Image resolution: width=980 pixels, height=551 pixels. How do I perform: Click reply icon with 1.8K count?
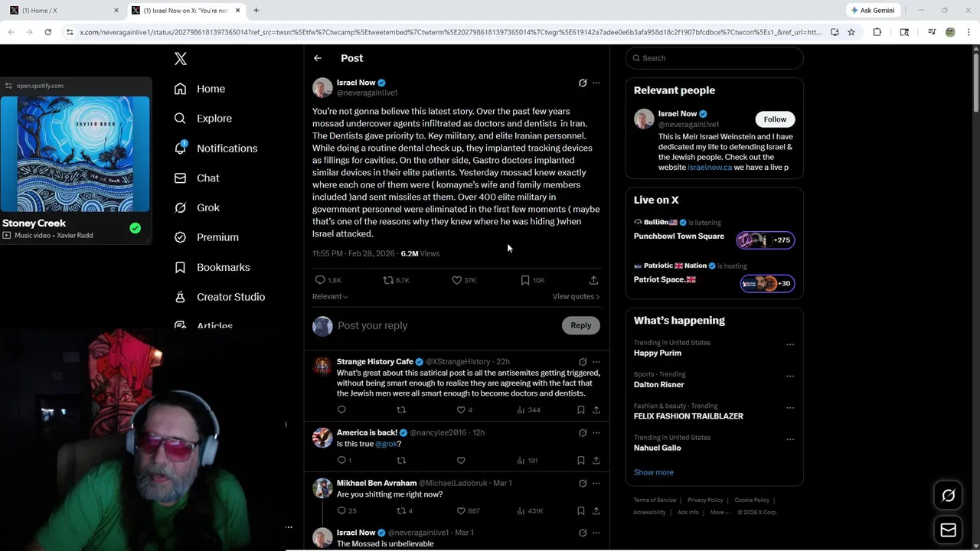(328, 280)
